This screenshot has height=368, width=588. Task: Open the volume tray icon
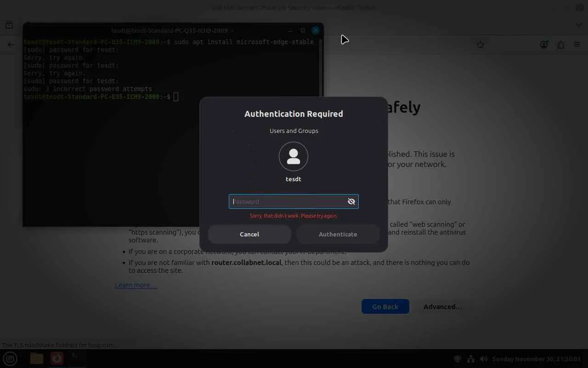click(484, 359)
